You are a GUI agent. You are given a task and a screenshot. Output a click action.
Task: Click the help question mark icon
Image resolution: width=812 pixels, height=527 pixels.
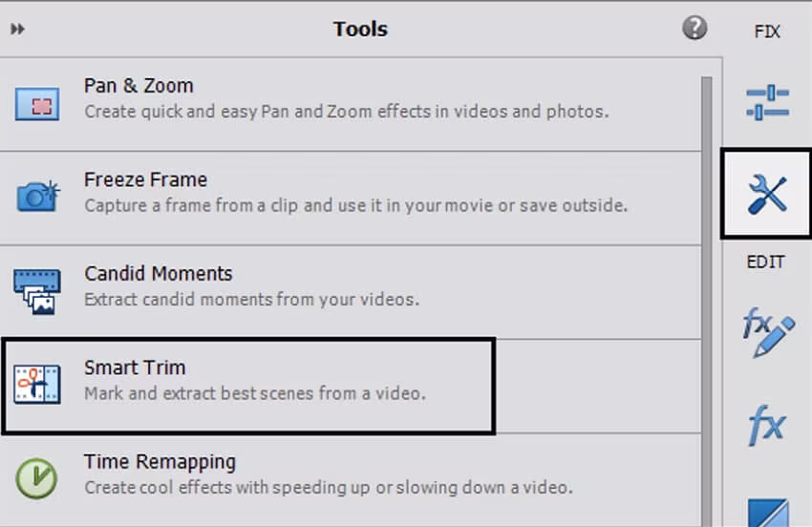coord(694,28)
